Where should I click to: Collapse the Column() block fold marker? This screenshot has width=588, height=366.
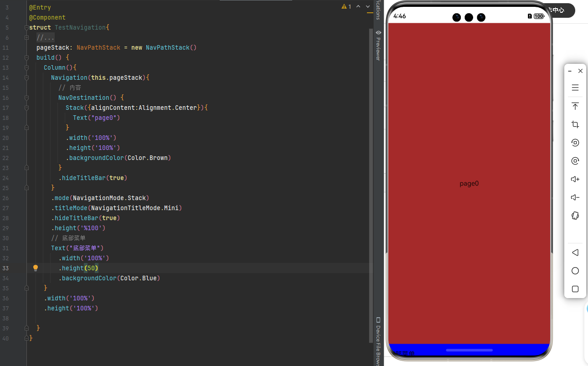[x=26, y=67]
